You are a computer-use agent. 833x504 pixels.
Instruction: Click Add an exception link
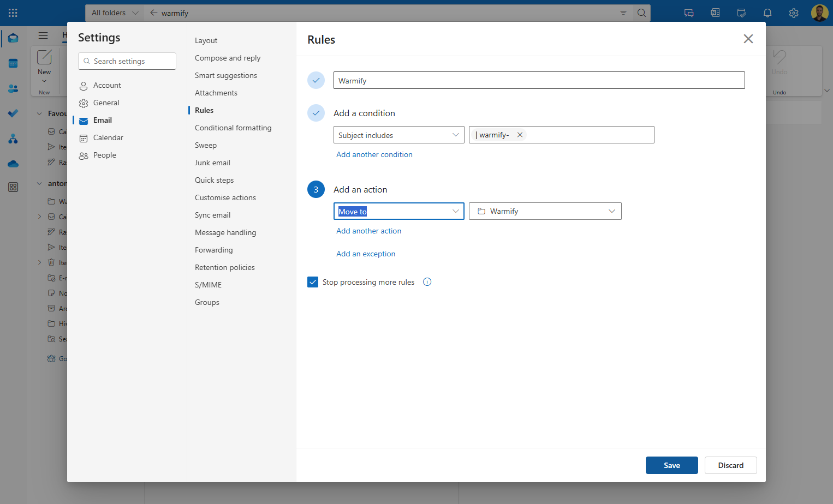(x=366, y=254)
